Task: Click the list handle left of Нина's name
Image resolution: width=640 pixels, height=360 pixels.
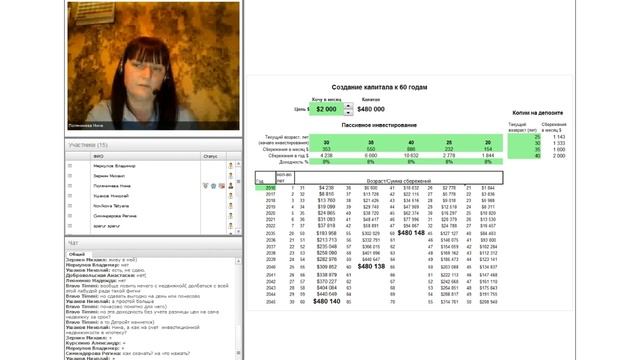Action: coord(70,186)
